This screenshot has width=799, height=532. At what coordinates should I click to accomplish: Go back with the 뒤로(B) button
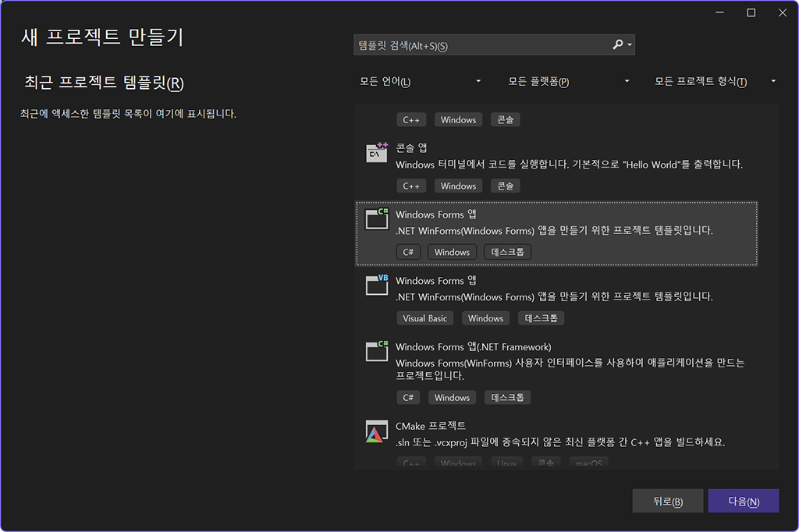point(667,502)
